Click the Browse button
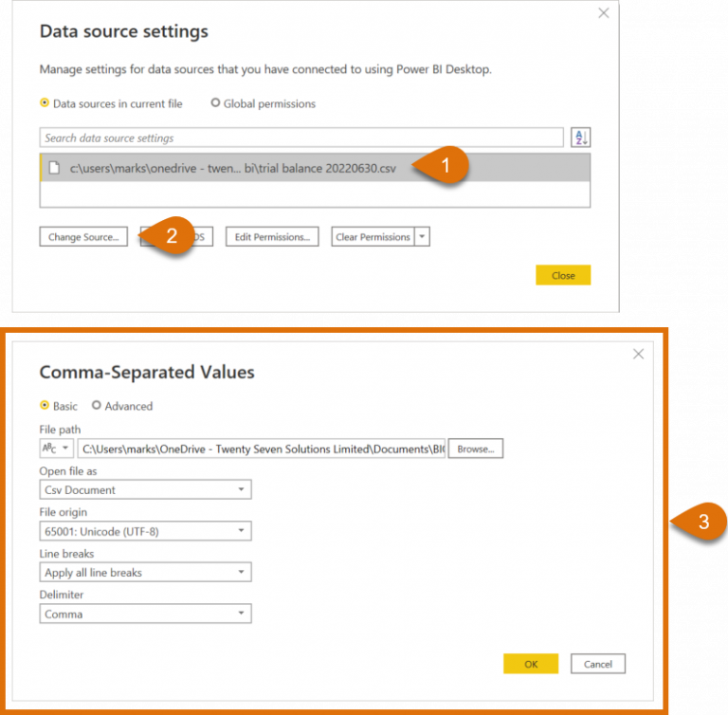The image size is (728, 715). [x=476, y=449]
